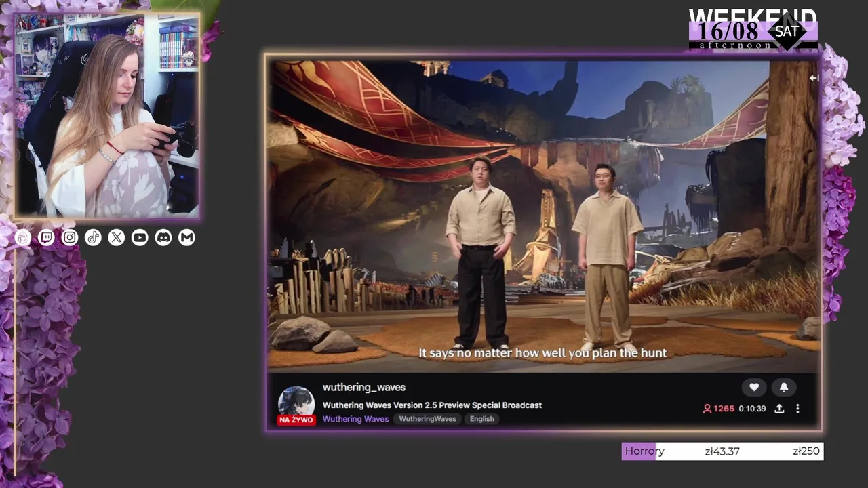Open the X (Twitter) social icon
This screenshot has width=868, height=488.
click(x=117, y=237)
